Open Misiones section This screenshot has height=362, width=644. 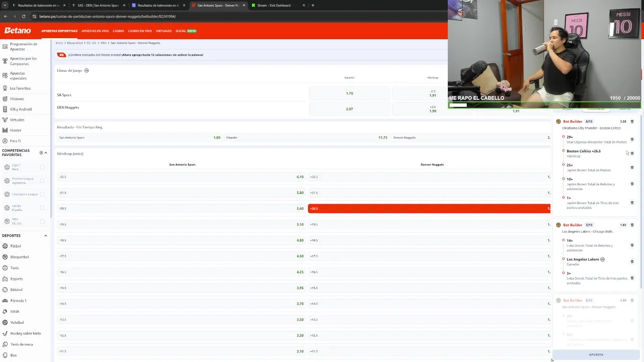[17, 99]
